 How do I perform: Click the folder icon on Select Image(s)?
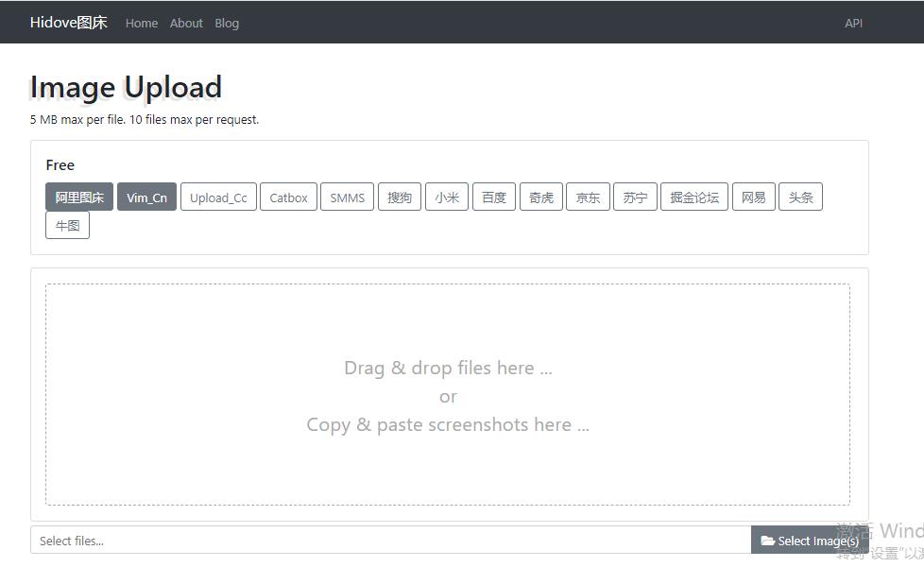767,541
